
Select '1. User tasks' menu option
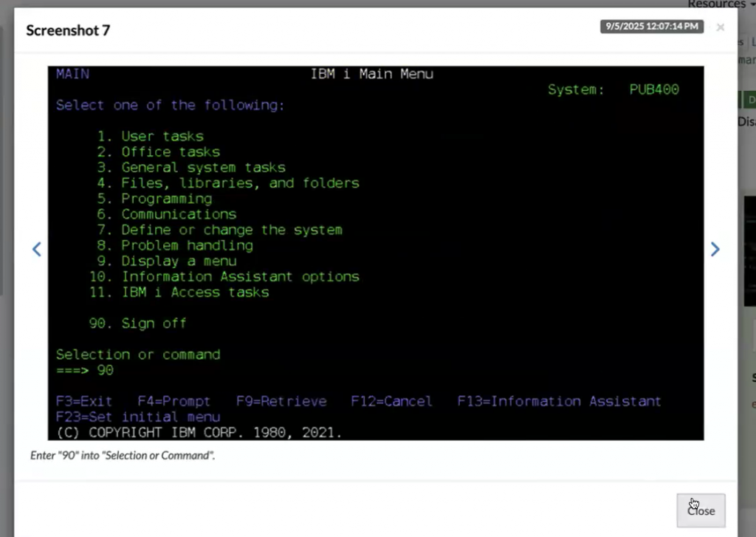click(151, 136)
